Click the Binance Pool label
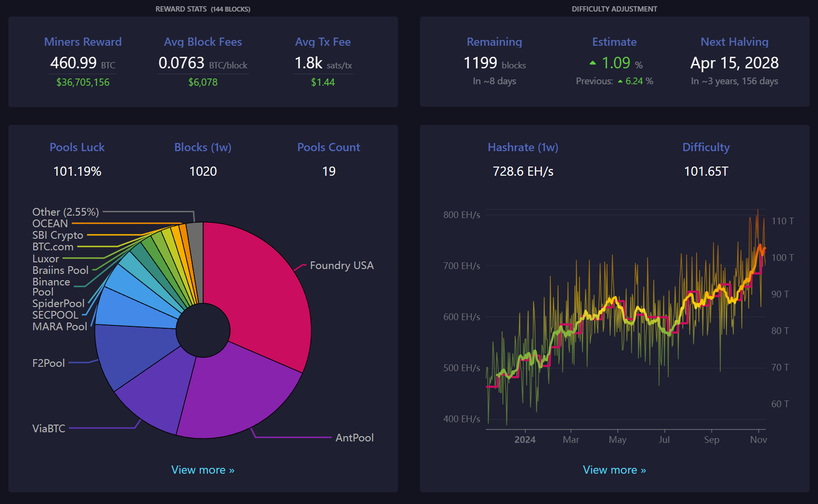818x504 pixels. (x=51, y=287)
